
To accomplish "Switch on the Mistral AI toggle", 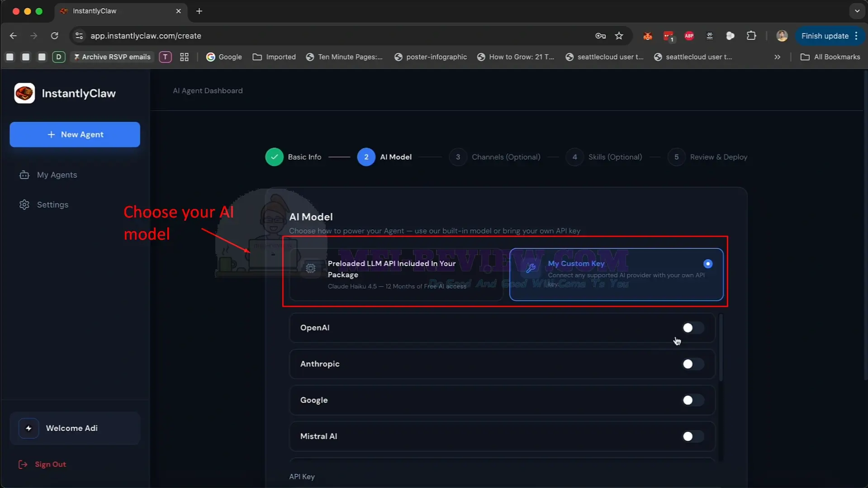I will click(x=693, y=436).
